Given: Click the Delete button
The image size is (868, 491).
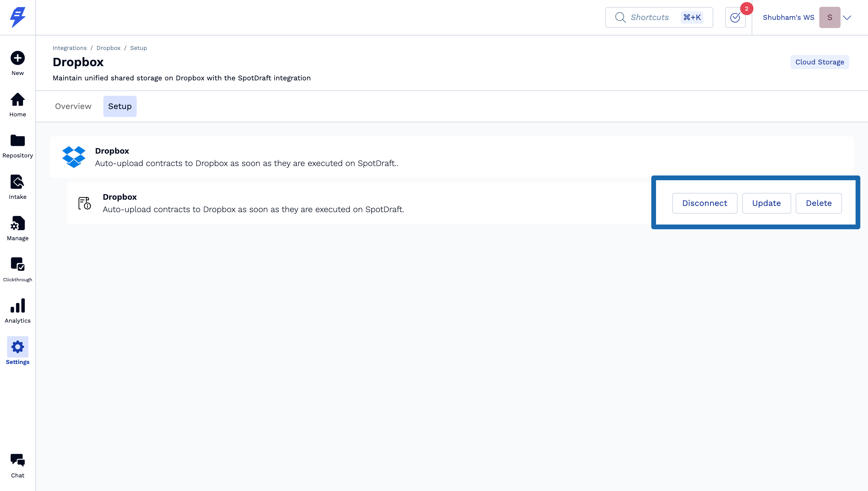Looking at the screenshot, I should tap(818, 203).
